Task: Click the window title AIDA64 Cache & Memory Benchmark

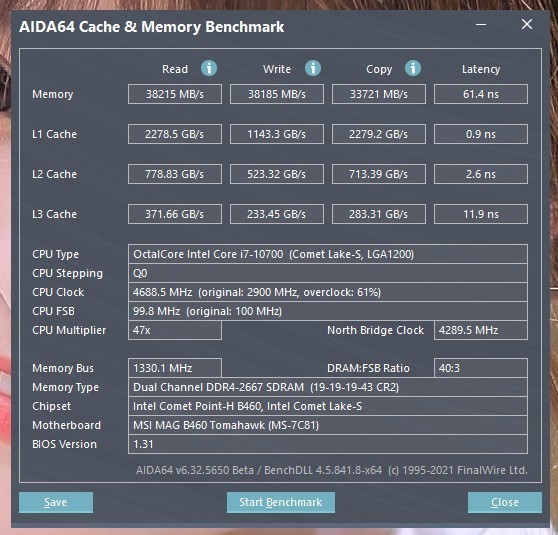Action: pos(152,27)
